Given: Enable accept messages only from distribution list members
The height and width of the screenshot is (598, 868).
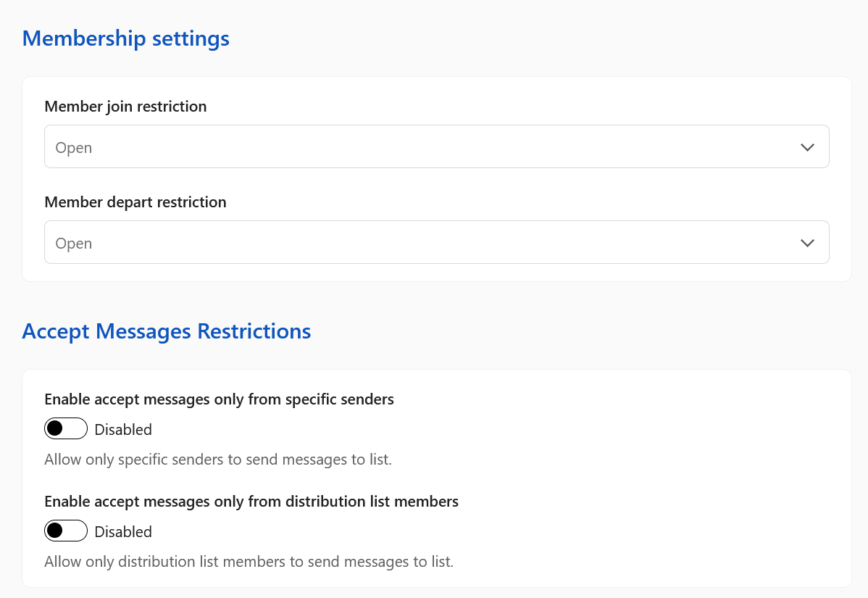Looking at the screenshot, I should (65, 531).
